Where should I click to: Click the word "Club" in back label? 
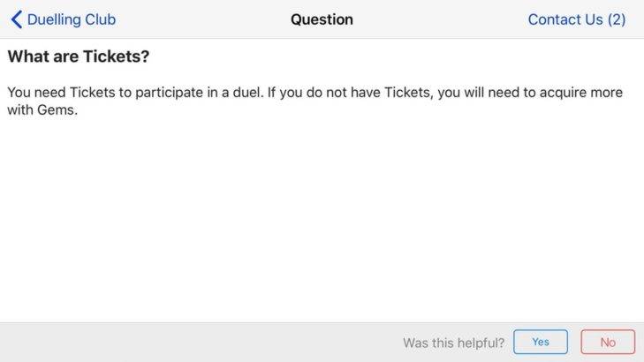tap(99, 19)
